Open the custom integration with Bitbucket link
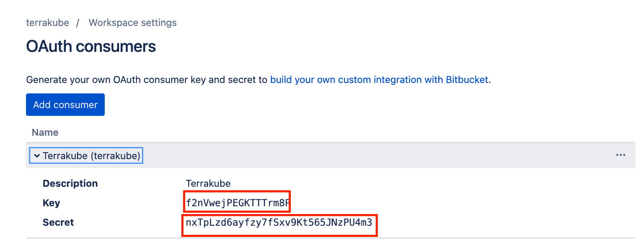 [379, 80]
